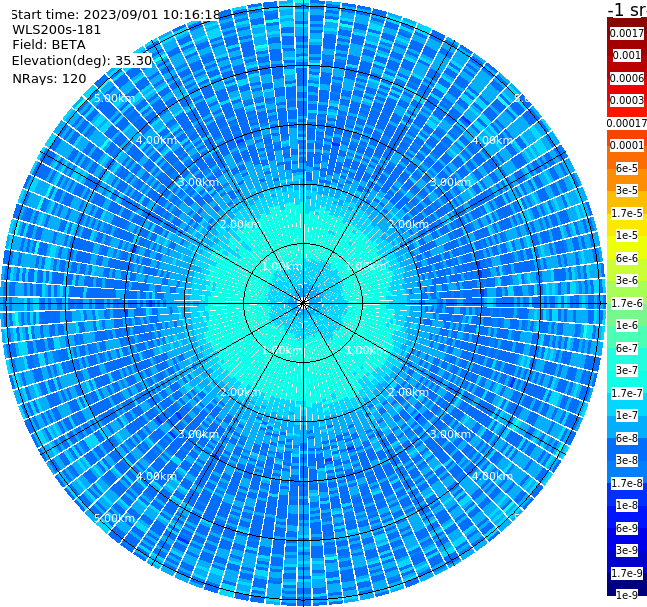The width and height of the screenshot is (647, 607).
Task: Select the 3e-6 colorbar label
Action: coord(627,280)
